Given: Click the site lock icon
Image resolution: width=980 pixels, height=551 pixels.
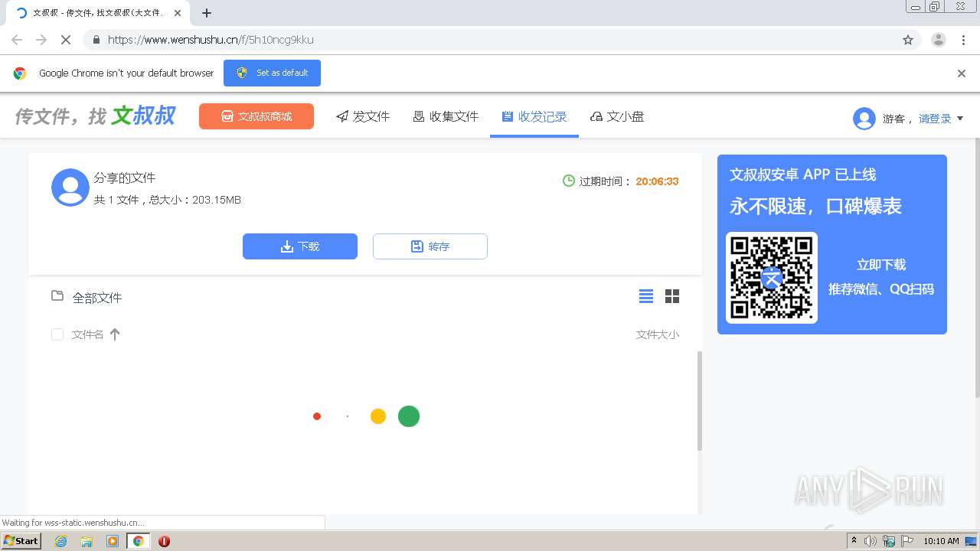Looking at the screenshot, I should click(96, 40).
